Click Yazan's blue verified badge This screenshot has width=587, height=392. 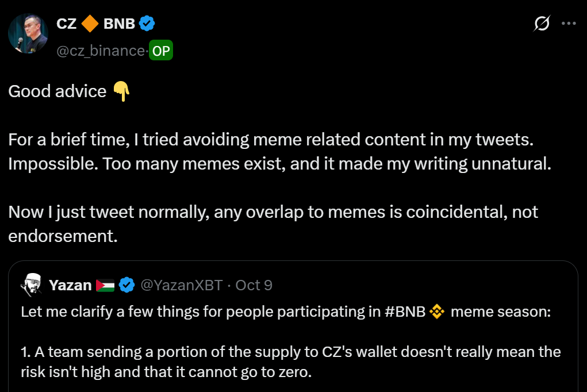[x=127, y=285]
